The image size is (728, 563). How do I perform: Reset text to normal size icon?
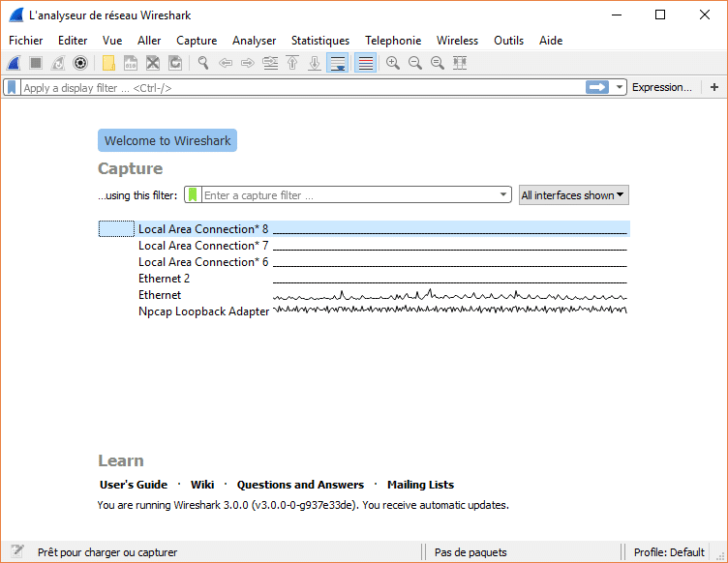coord(438,63)
